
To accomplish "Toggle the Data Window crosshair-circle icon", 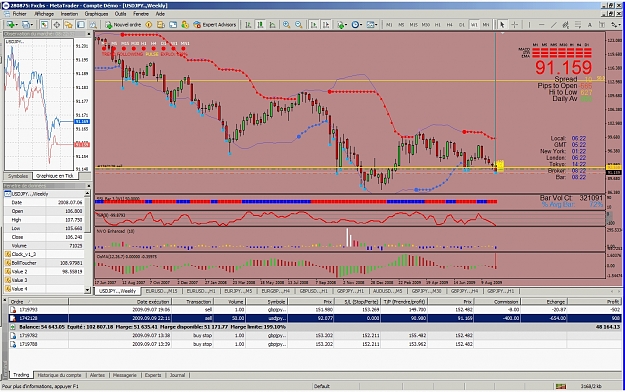I will click(x=57, y=25).
